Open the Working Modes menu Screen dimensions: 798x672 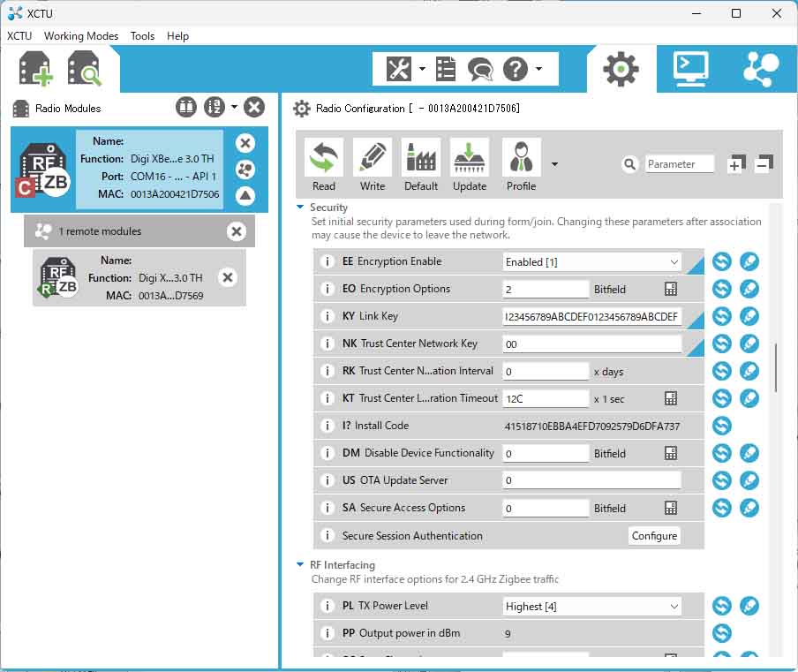[81, 36]
